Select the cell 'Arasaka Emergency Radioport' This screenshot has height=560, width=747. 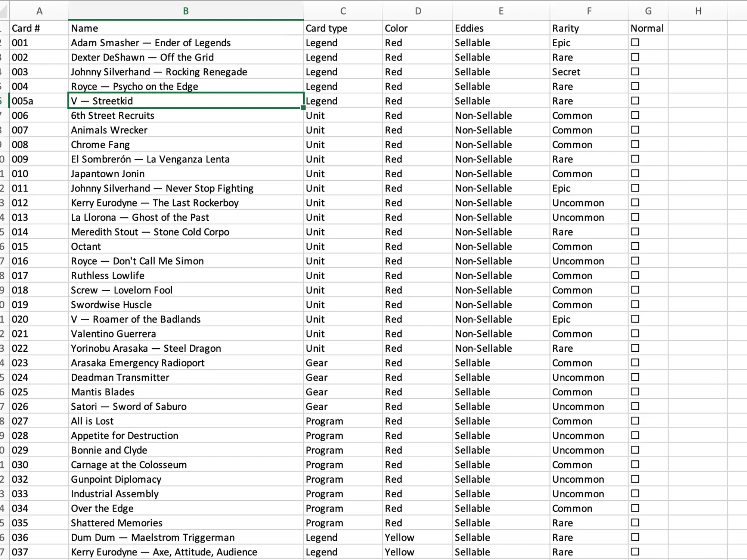tap(186, 363)
